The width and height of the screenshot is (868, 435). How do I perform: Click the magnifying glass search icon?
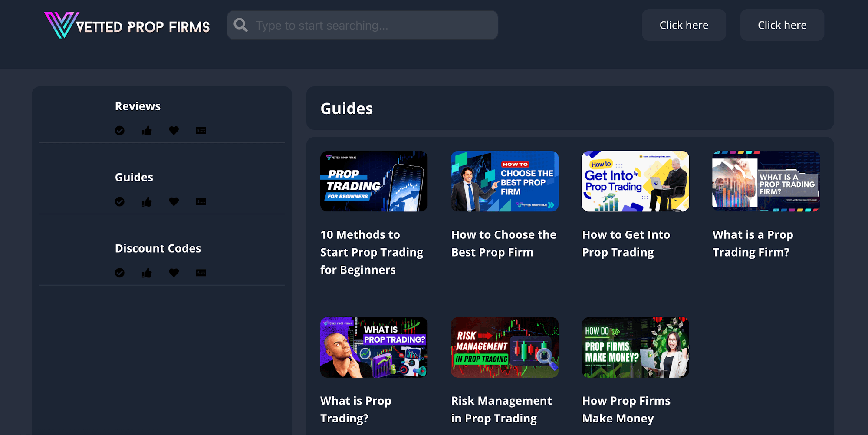pos(241,25)
